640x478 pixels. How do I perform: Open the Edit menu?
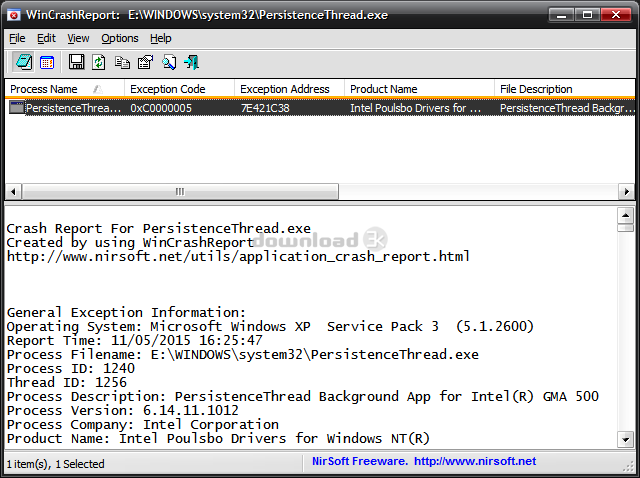pyautogui.click(x=46, y=38)
